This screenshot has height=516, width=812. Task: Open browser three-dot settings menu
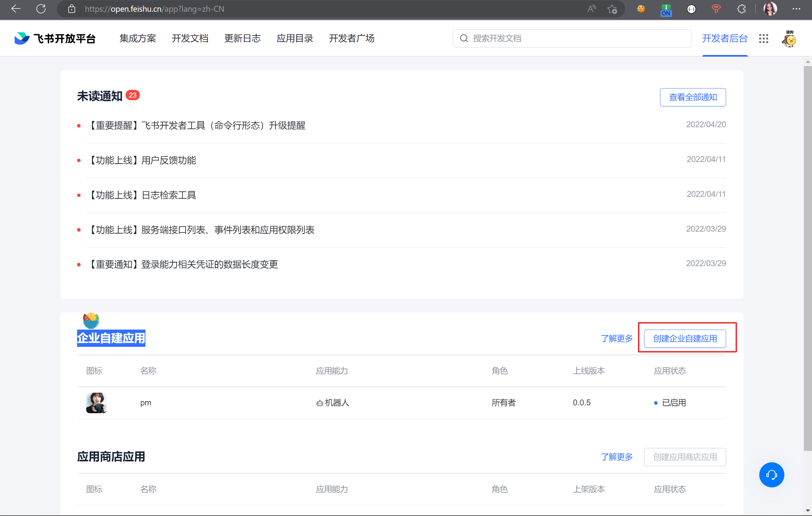coord(796,9)
